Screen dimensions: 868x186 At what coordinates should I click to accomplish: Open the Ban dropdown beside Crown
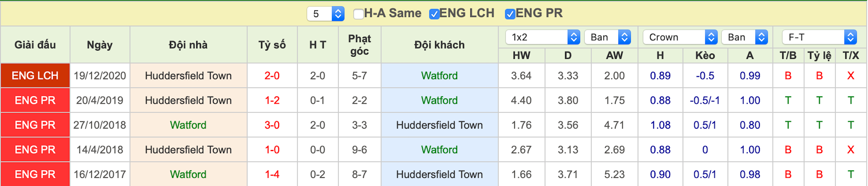click(744, 37)
